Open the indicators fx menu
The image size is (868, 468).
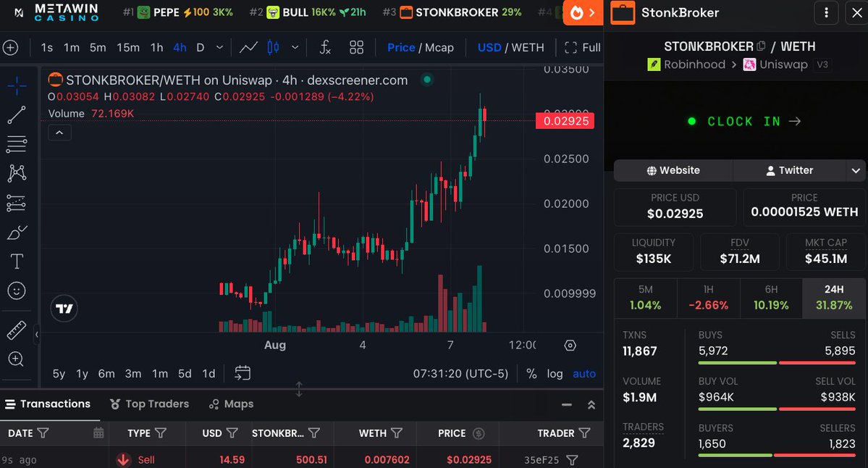pyautogui.click(x=326, y=48)
